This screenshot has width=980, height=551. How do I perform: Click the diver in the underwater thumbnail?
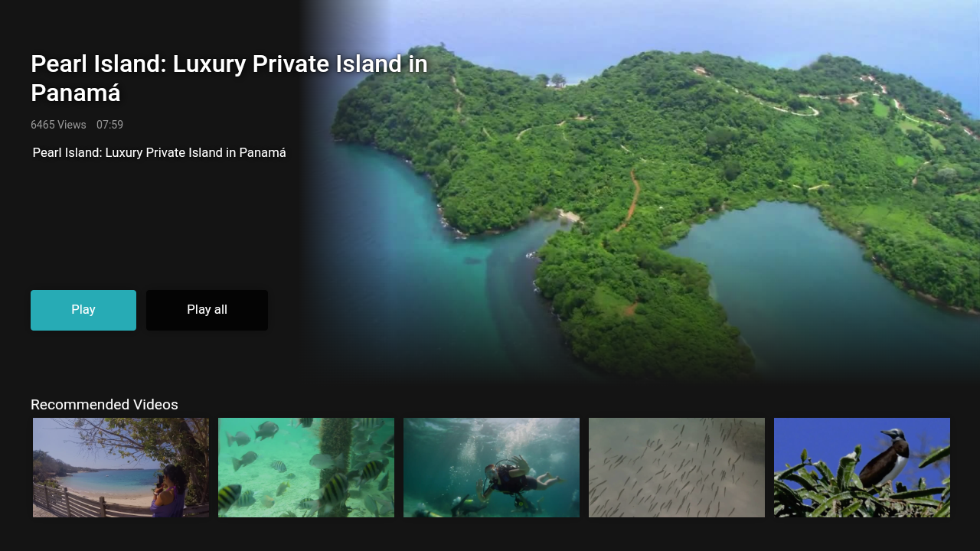coord(513,478)
